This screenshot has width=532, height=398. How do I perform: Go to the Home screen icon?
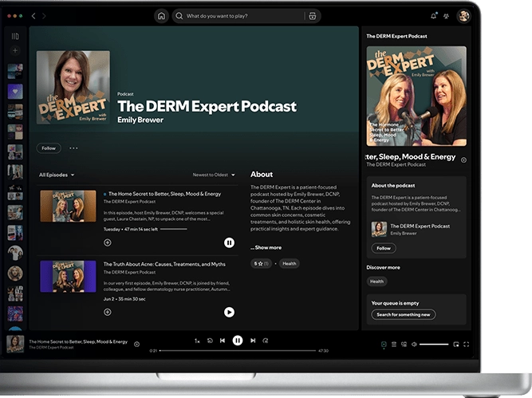point(162,16)
